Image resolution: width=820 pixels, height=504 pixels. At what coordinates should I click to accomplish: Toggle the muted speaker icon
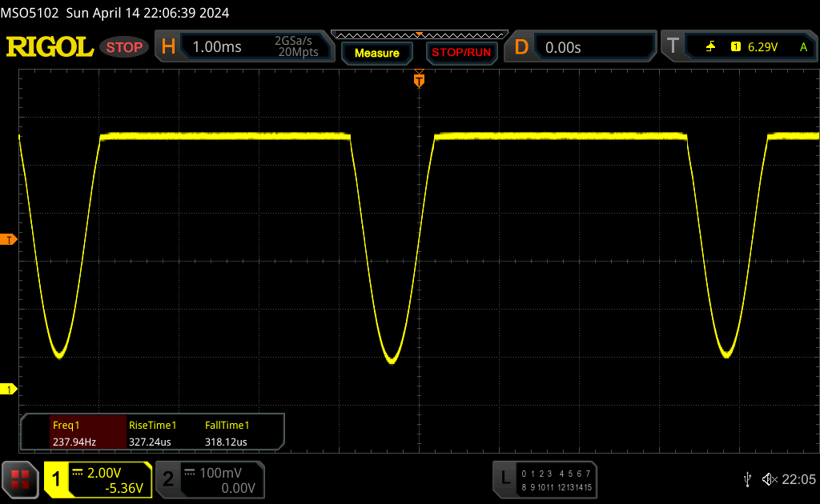(770, 479)
